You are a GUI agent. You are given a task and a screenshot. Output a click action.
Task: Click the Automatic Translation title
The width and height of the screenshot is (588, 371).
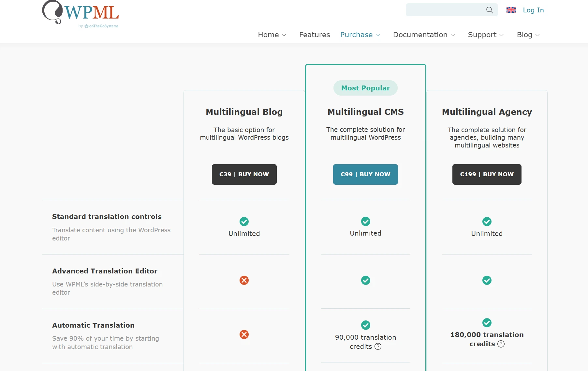click(93, 325)
